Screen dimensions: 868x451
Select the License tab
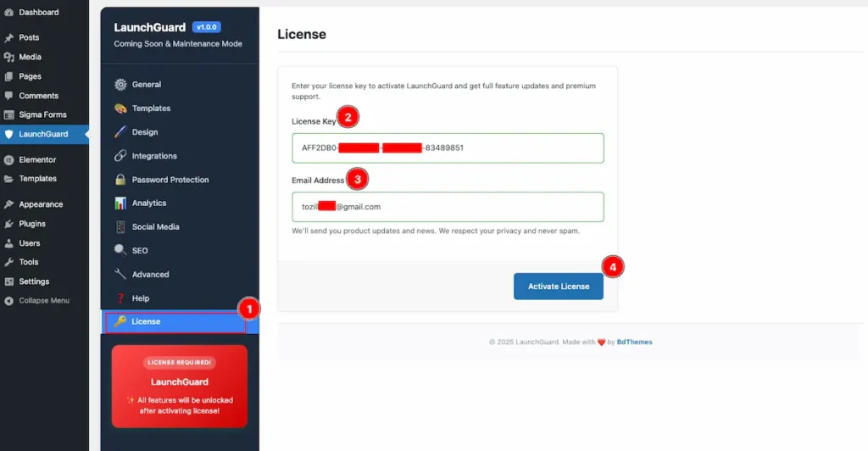coord(180,321)
